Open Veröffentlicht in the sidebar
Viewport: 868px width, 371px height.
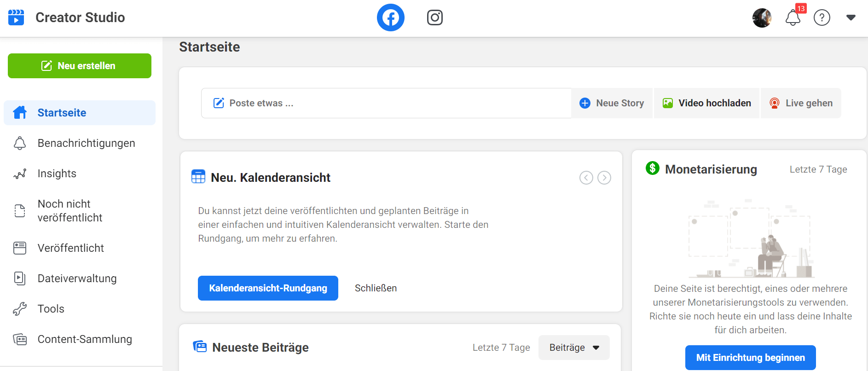point(80,248)
